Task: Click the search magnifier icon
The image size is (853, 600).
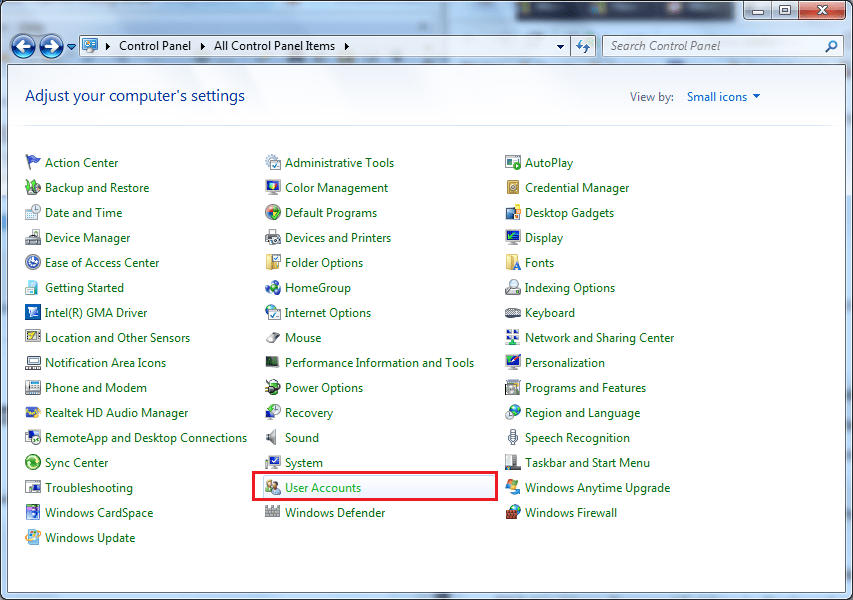Action: [831, 47]
